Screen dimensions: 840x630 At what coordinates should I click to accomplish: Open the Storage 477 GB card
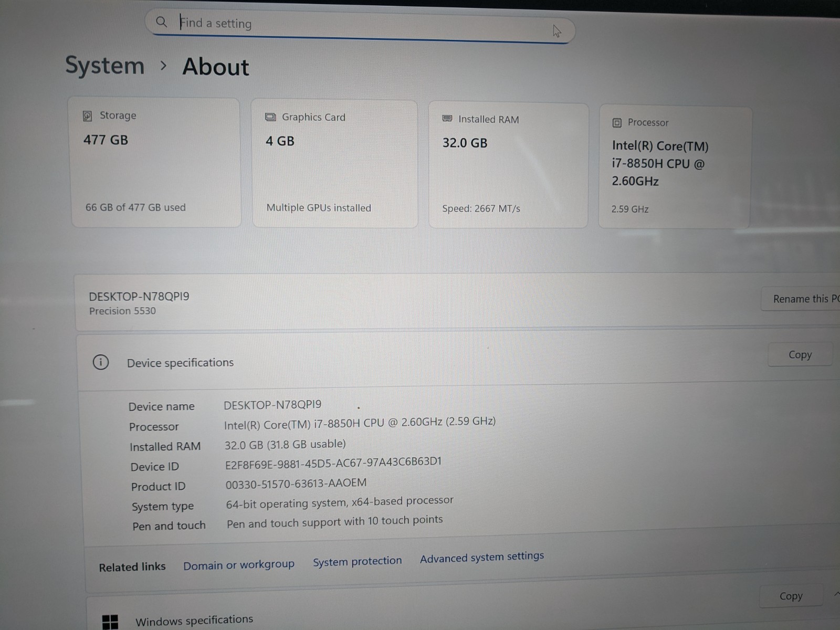[155, 162]
